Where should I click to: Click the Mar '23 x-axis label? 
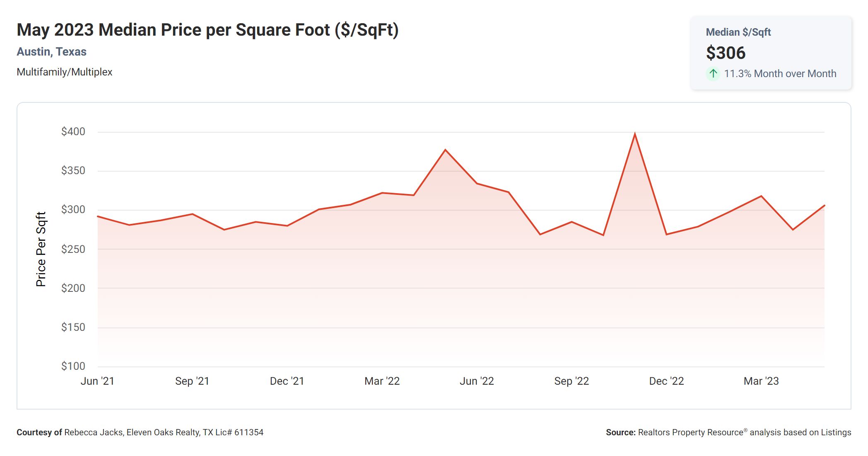761,381
